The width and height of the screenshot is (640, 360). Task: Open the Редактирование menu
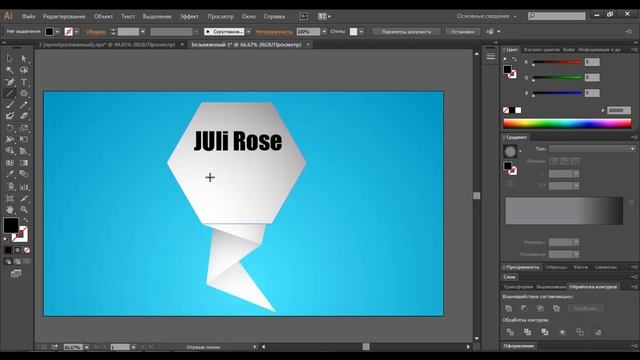(x=64, y=16)
